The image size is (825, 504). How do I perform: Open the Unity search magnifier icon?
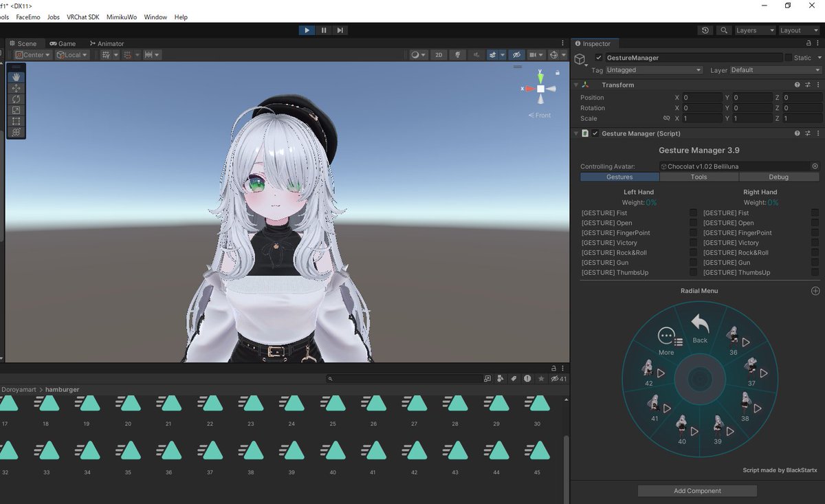(x=725, y=30)
